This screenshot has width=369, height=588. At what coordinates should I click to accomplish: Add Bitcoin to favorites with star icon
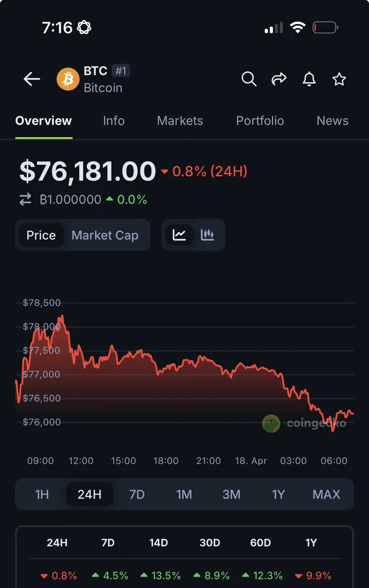[339, 79]
